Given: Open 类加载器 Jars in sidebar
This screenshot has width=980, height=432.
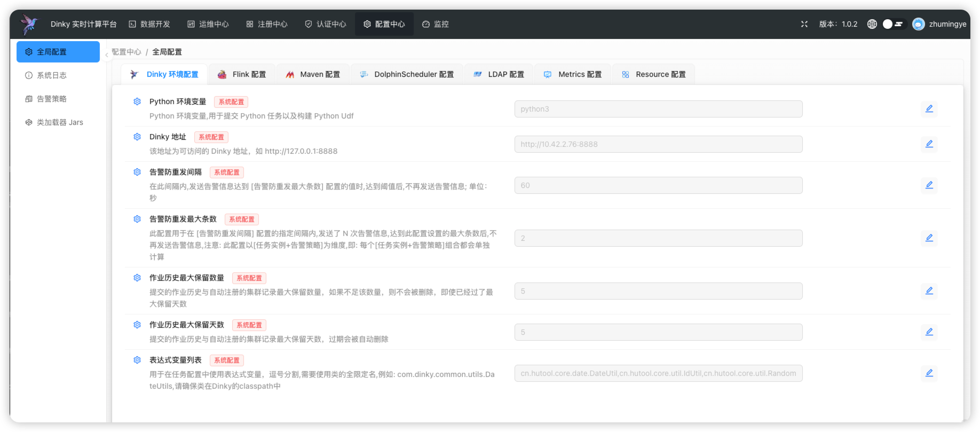Looking at the screenshot, I should 58,122.
